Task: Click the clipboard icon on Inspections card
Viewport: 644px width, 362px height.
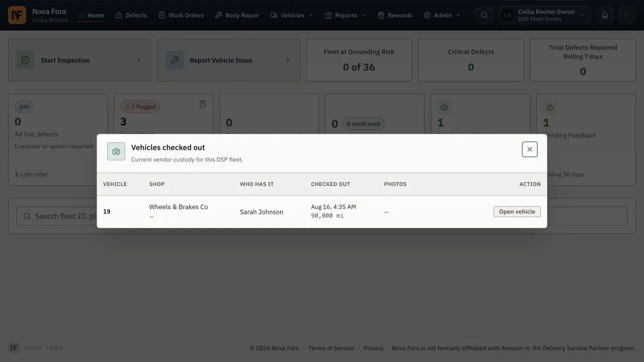Action: (x=203, y=104)
